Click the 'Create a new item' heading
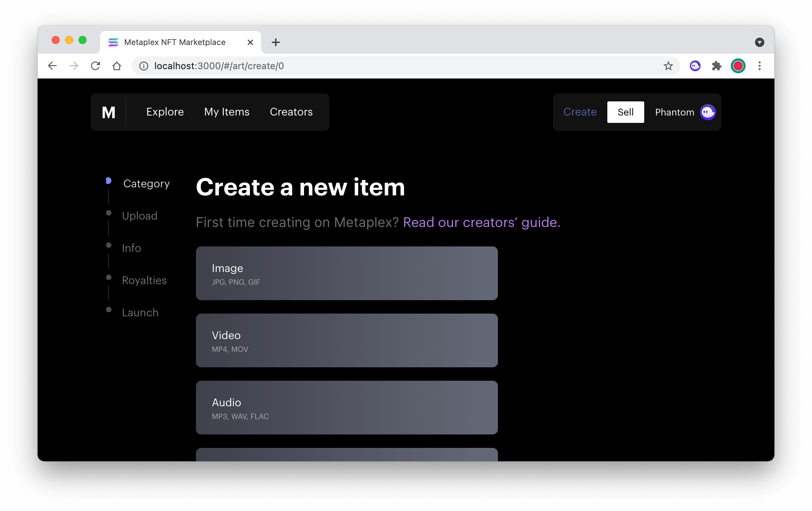This screenshot has height=511, width=812. click(300, 187)
